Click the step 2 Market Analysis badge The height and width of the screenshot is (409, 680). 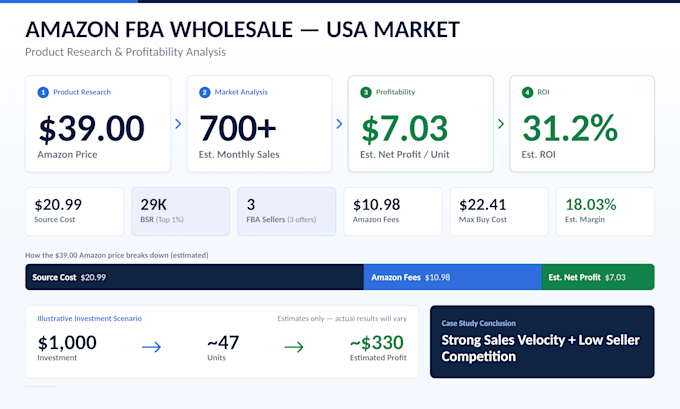point(204,92)
